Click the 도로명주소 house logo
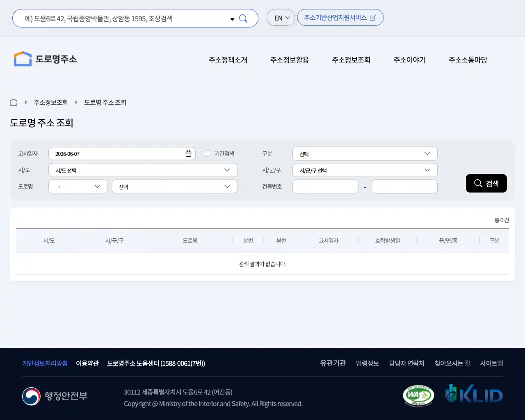525x420 pixels. point(45,59)
